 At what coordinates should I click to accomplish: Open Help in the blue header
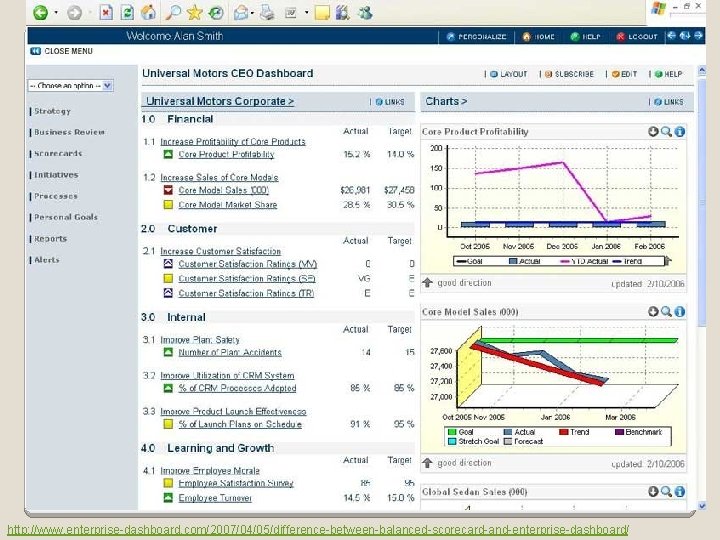pyautogui.click(x=585, y=36)
